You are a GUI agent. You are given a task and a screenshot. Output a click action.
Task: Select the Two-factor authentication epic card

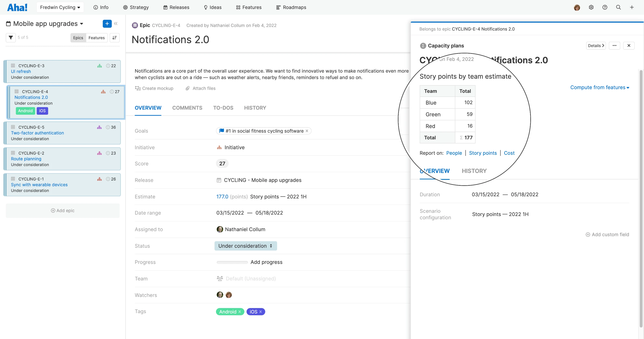(62, 133)
